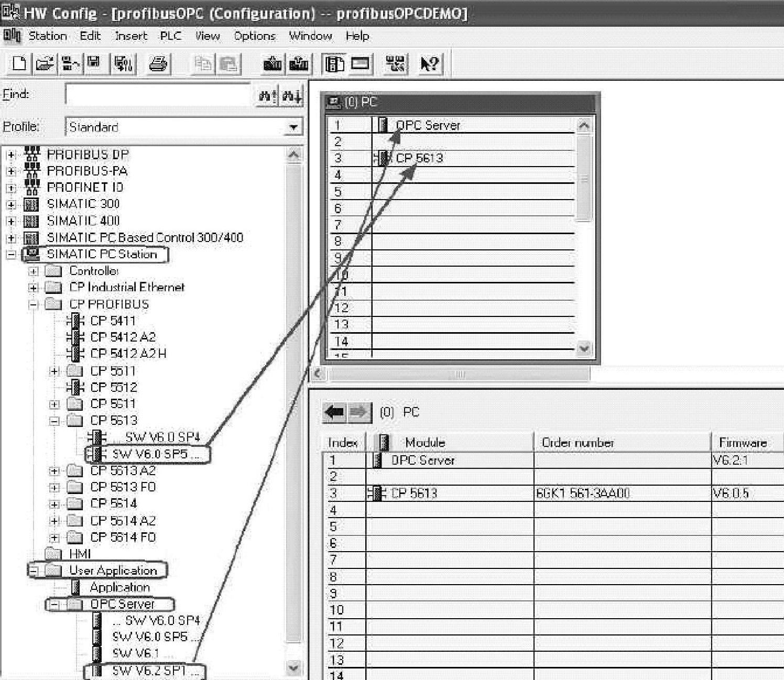Click the Order number column header
Viewport: 784px width, 680px height.
(x=622, y=443)
